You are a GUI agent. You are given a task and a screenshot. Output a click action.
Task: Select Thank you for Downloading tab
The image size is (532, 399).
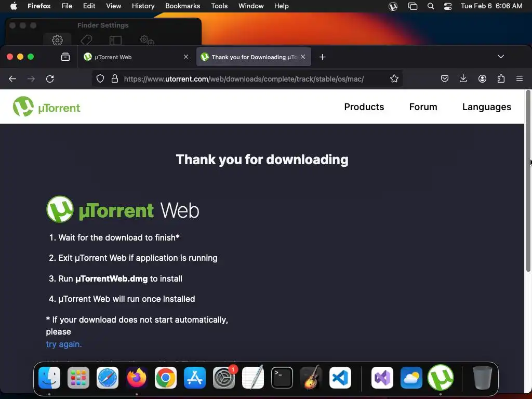[x=254, y=57]
